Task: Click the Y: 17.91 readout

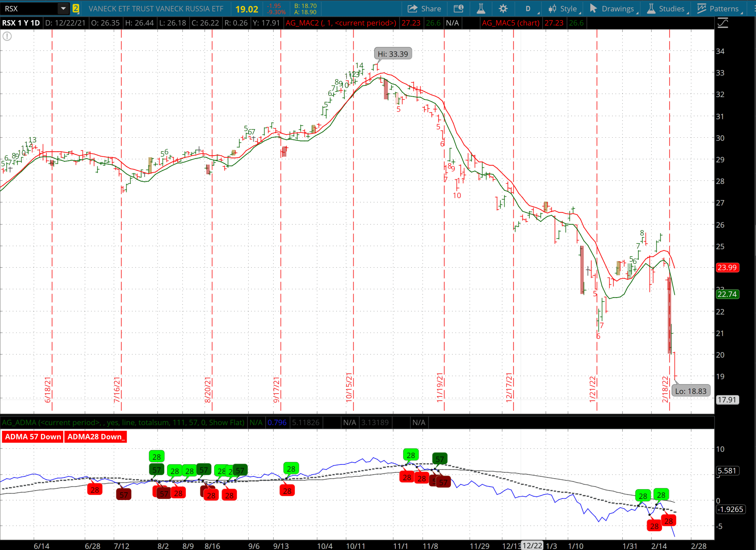Action: coord(266,23)
